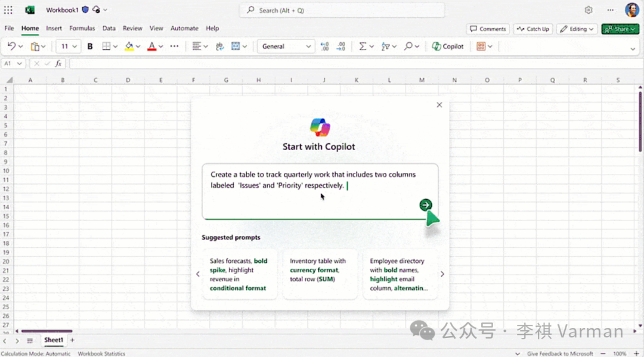Apply the yellow fill color
The width and height of the screenshot is (644, 357).
(x=129, y=46)
